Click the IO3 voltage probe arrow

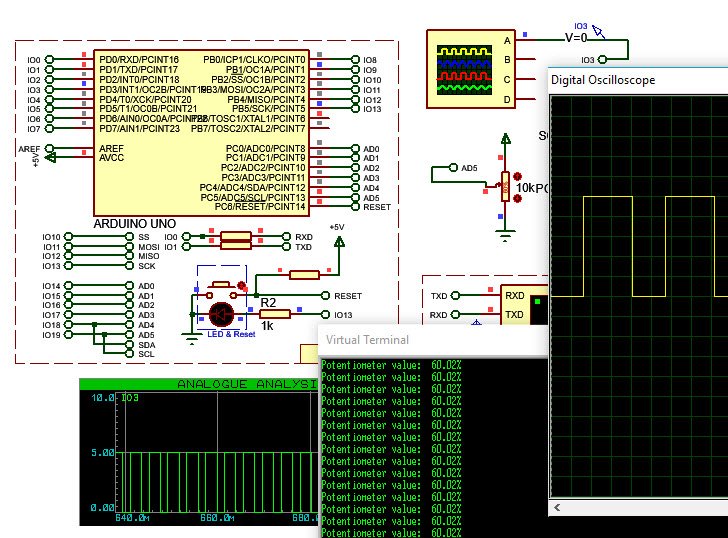click(598, 32)
